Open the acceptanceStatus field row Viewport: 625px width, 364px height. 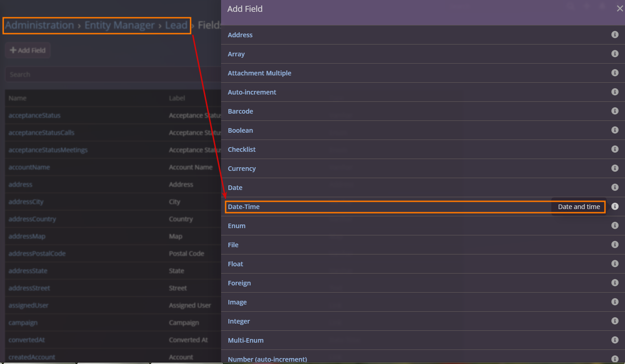click(35, 115)
